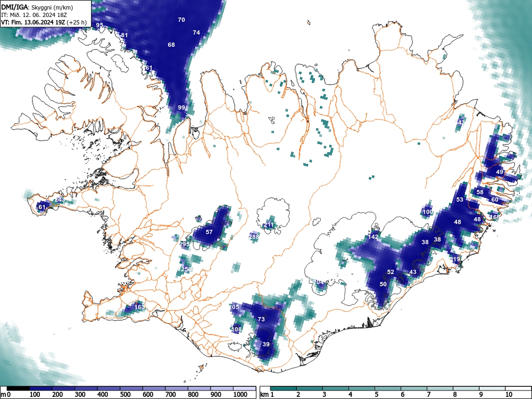Click the '6' label on the kilometer scale

[403, 395]
